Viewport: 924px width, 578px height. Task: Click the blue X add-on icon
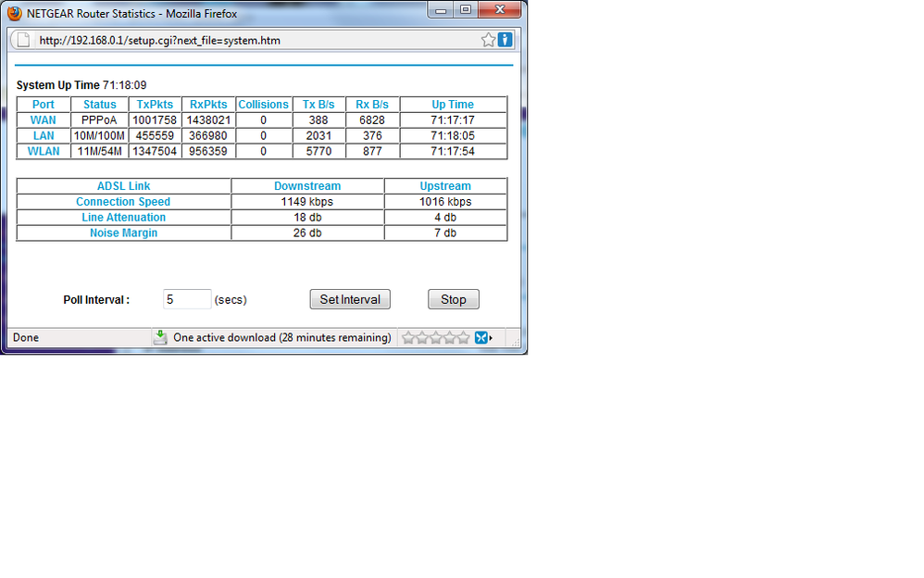(x=481, y=338)
